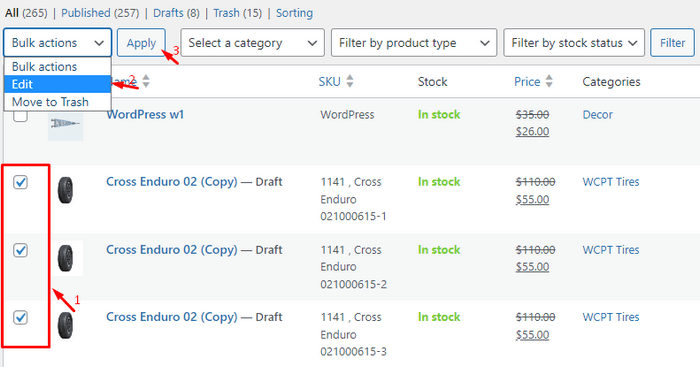The height and width of the screenshot is (367, 700).
Task: Open Filter by product type dropdown
Action: (414, 43)
